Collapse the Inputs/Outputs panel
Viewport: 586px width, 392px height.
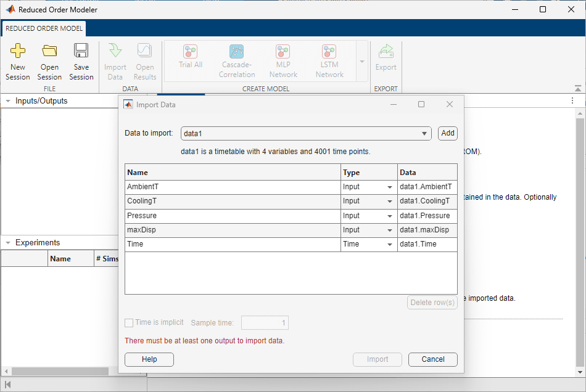point(6,100)
